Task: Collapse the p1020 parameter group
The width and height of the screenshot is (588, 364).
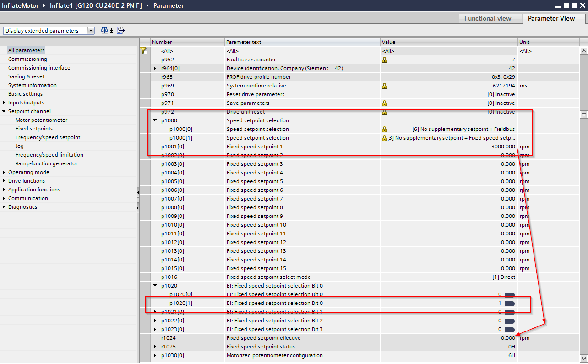Action: 155,286
